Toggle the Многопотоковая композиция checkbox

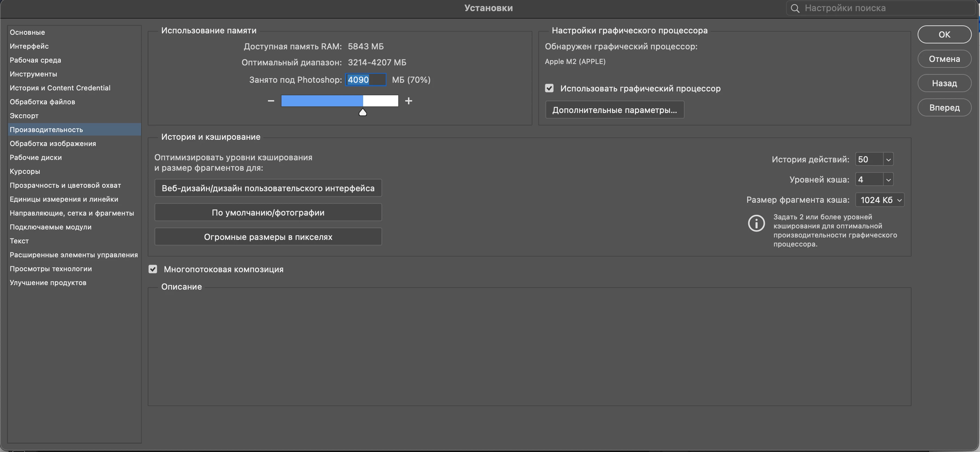pyautogui.click(x=153, y=269)
